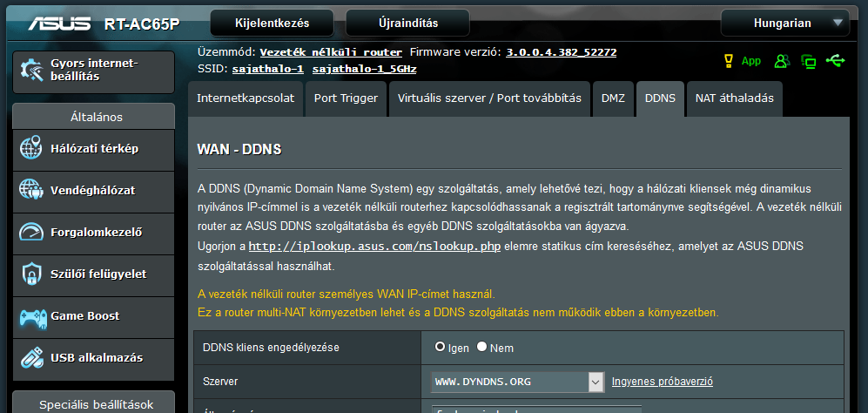Viewport: 868px width, 413px height.
Task: Click the Kijelentkezés button
Action: (273, 24)
